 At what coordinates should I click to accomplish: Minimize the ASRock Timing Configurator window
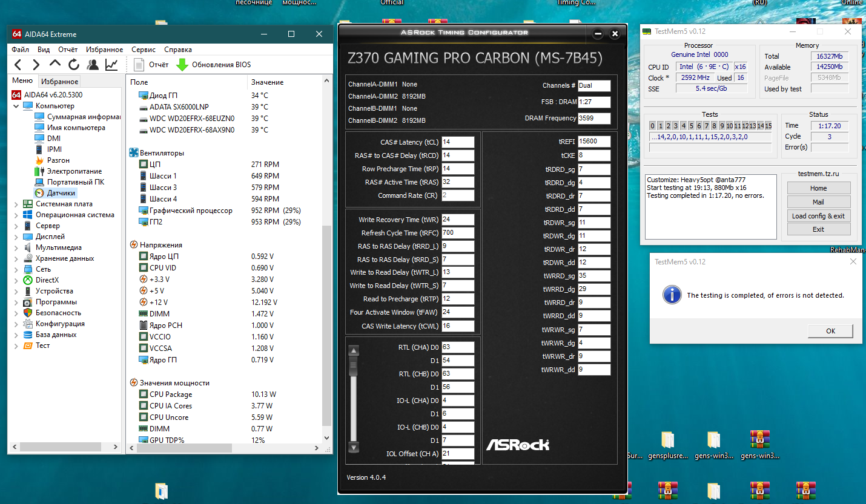[x=598, y=34]
